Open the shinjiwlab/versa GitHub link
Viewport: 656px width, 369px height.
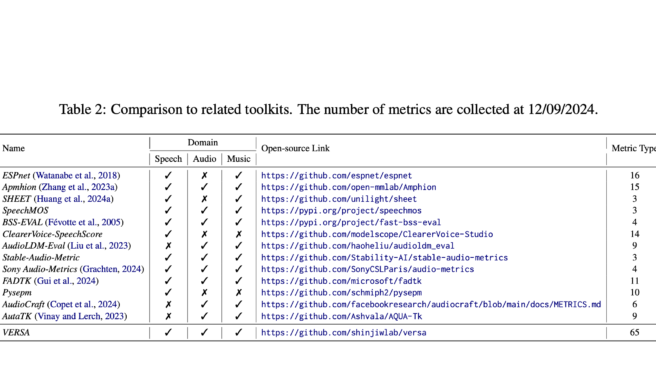click(x=343, y=333)
